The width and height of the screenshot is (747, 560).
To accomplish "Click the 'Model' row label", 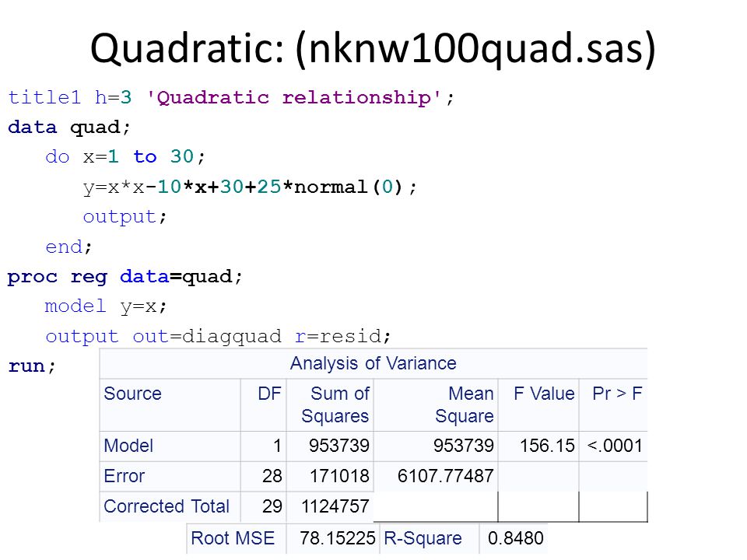I will (x=128, y=446).
